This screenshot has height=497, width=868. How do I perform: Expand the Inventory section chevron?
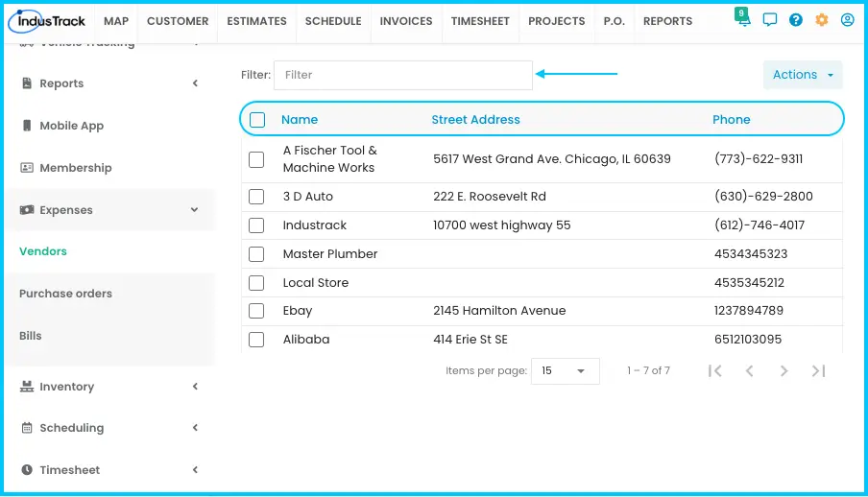pyautogui.click(x=195, y=387)
